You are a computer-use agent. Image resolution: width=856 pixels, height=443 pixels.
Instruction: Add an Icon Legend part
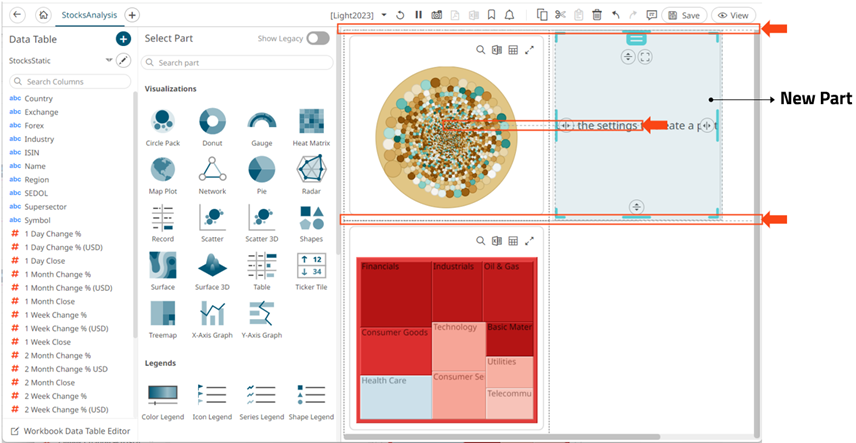212,401
